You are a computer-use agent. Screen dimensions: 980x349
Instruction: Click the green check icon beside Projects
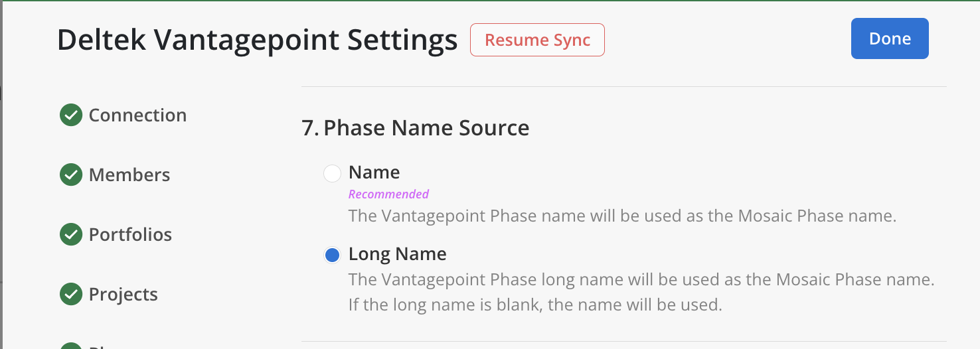tap(71, 295)
